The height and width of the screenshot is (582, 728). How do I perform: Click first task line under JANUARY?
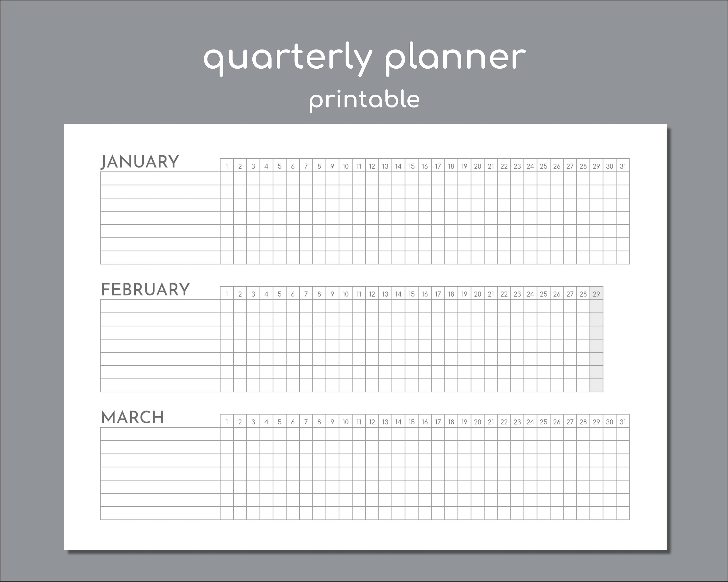[x=160, y=178]
